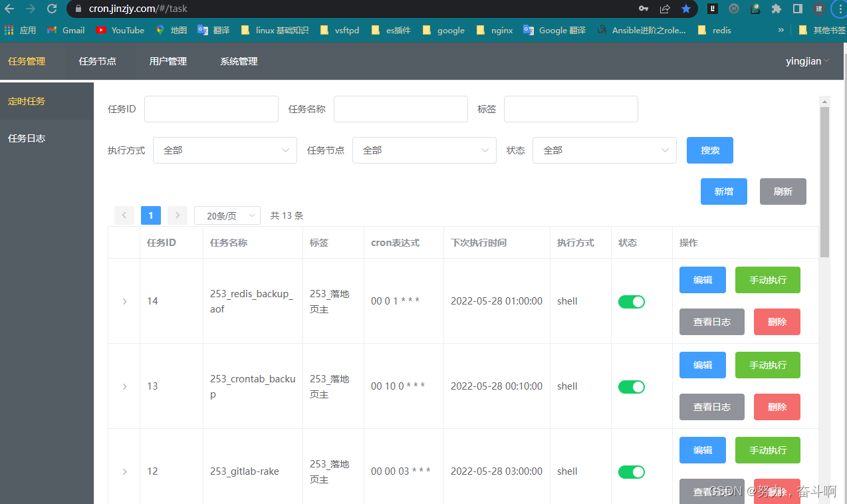This screenshot has width=847, height=504.
Task: Open the nginx bookmark folder
Action: point(495,30)
